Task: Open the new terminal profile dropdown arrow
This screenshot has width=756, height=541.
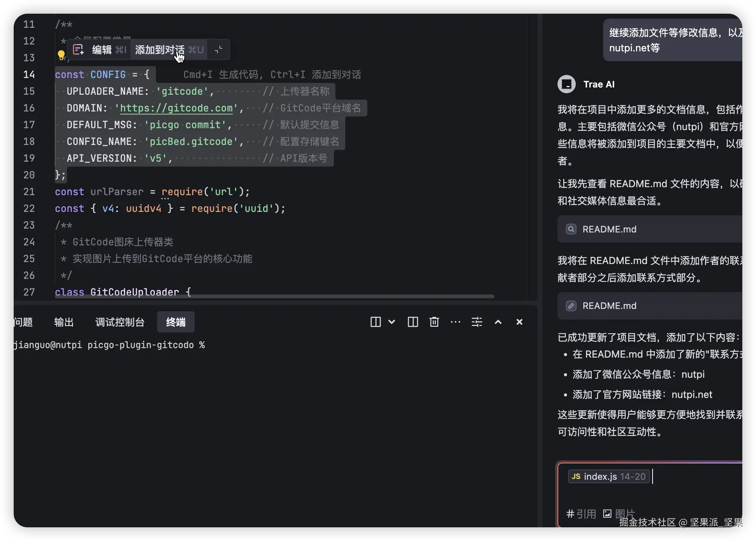Action: pyautogui.click(x=392, y=322)
